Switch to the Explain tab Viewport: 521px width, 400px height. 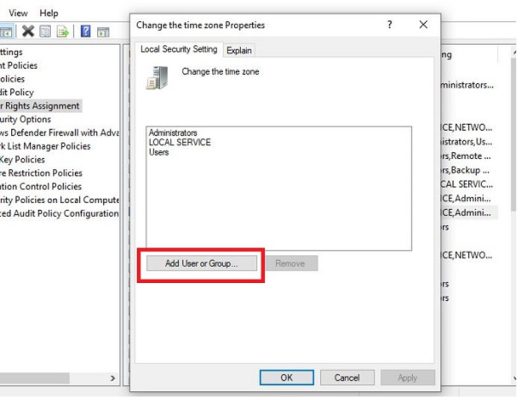[239, 50]
